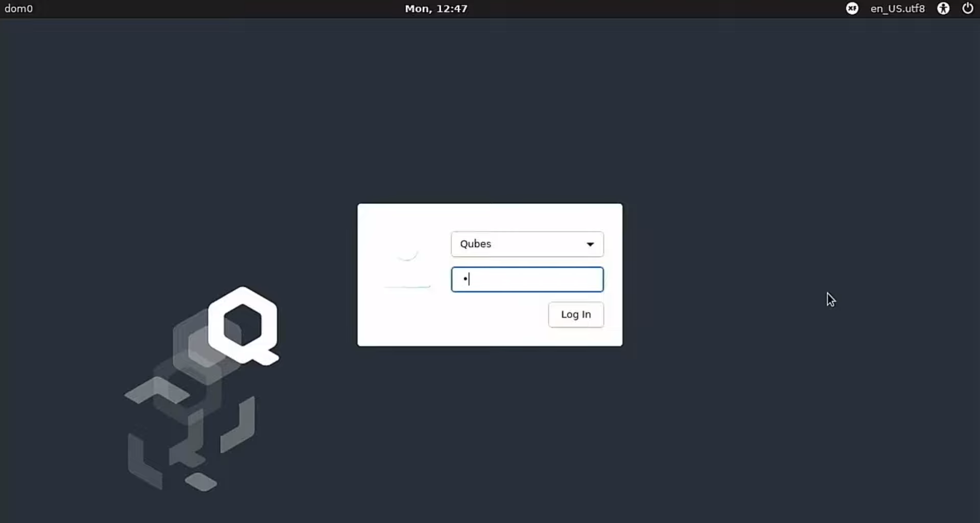
Task: Expand the Qubes user selector
Action: coord(527,244)
